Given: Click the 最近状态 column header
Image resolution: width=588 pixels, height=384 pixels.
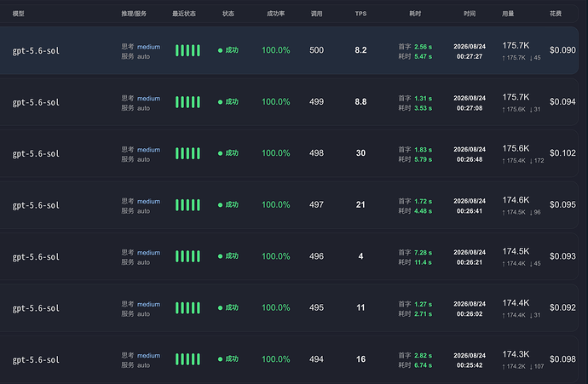Looking at the screenshot, I should pyautogui.click(x=184, y=14).
